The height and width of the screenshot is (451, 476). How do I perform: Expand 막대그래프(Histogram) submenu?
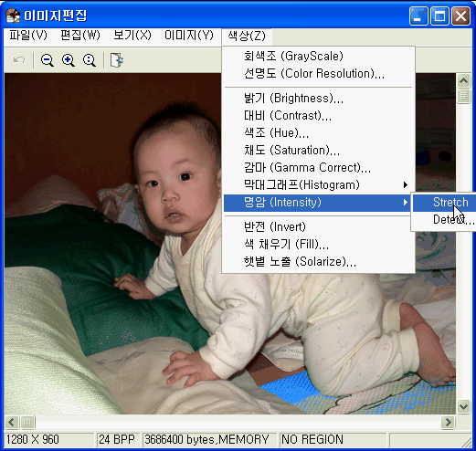coord(319,185)
